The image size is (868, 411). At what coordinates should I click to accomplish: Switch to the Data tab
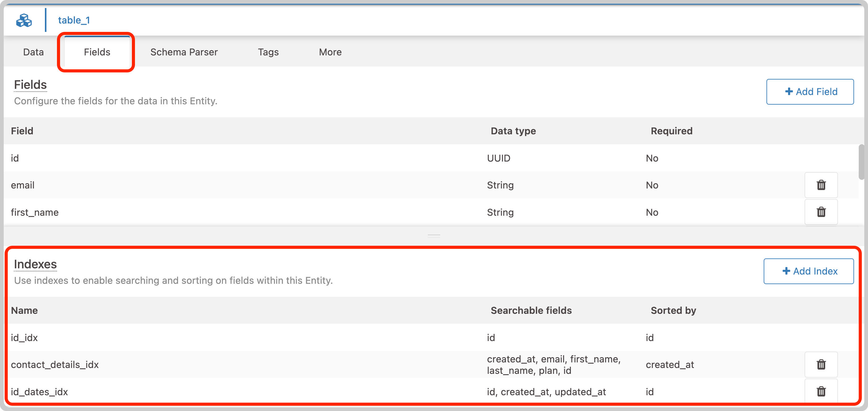tap(33, 52)
